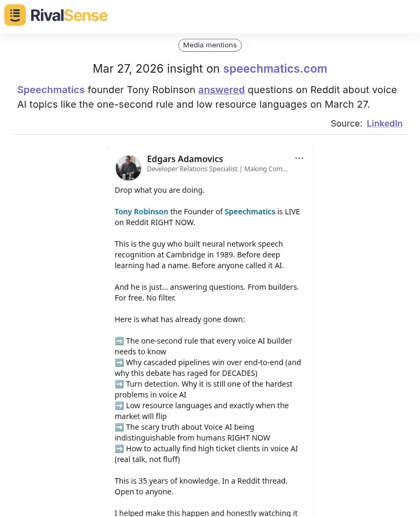Viewport: 420px width, 517px height.
Task: Click the ➡️ arrow before cascaded pipelines
Action: coord(119,362)
